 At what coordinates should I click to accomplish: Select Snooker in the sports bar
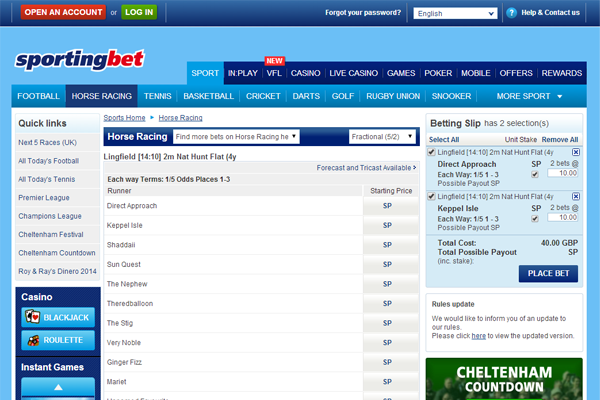[x=452, y=96]
